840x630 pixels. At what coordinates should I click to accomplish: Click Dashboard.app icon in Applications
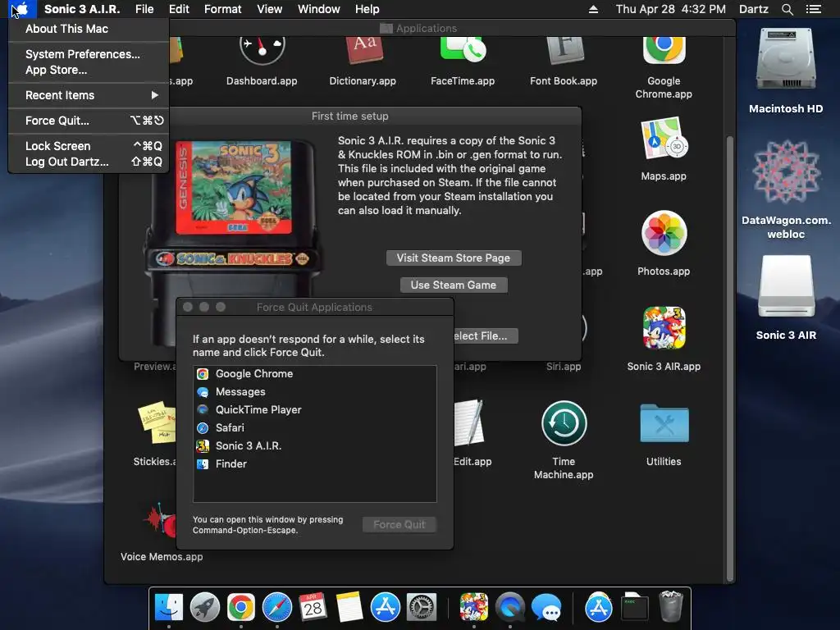click(262, 52)
